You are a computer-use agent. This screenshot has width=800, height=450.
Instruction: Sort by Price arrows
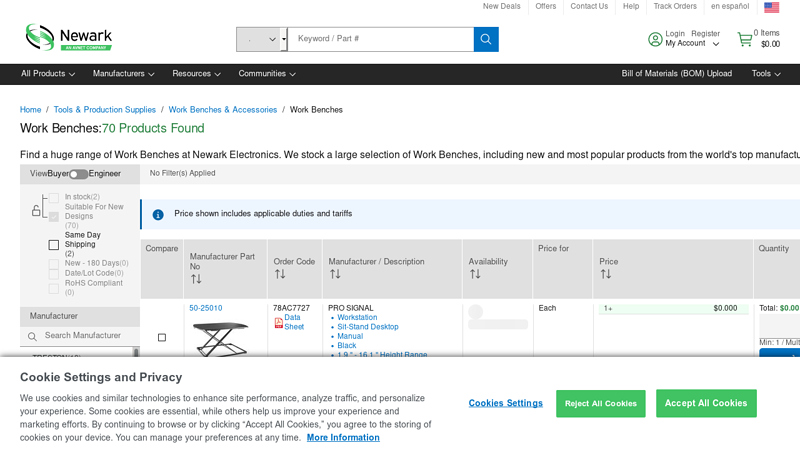pos(606,274)
